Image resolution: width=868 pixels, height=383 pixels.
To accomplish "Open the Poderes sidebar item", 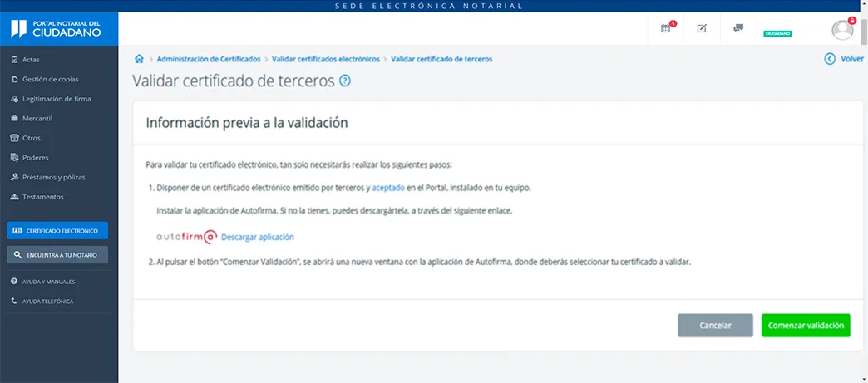I will [36, 158].
